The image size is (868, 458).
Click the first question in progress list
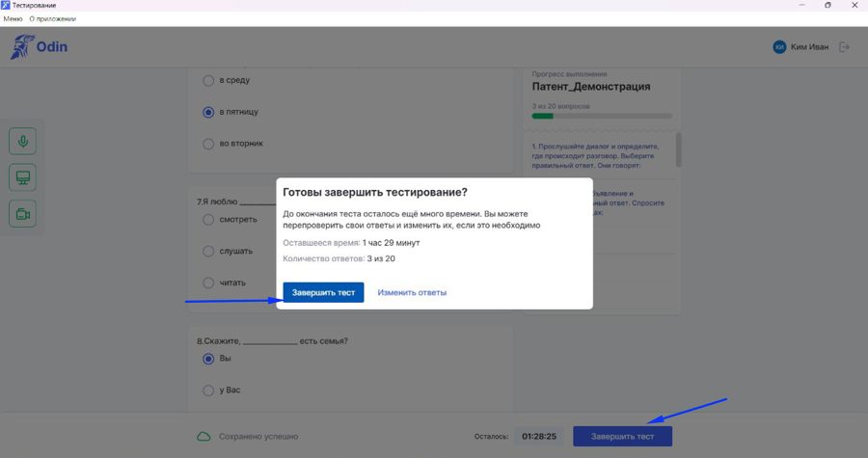598,155
